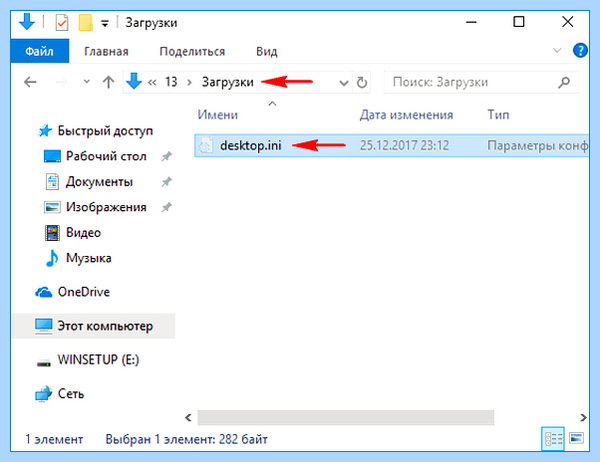Viewport: 600px width, 462px height.
Task: Select the 13 breadcrumb segment
Action: (171, 82)
